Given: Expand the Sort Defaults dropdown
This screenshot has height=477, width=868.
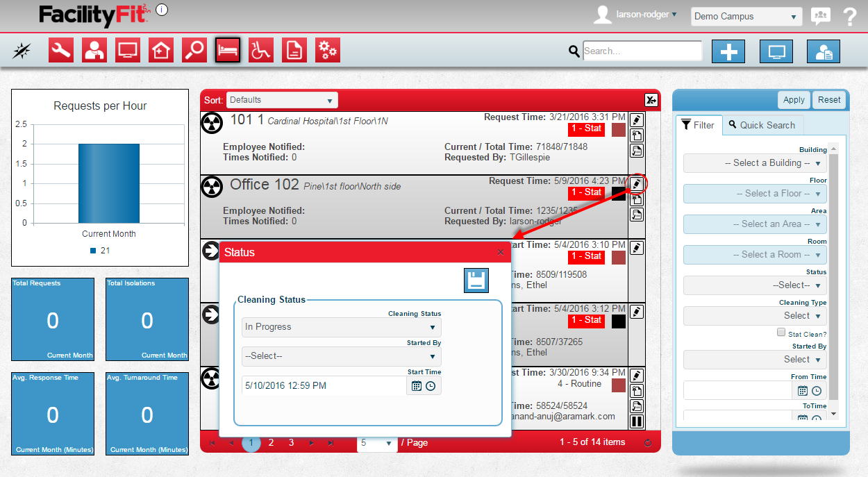Looking at the screenshot, I should [282, 100].
